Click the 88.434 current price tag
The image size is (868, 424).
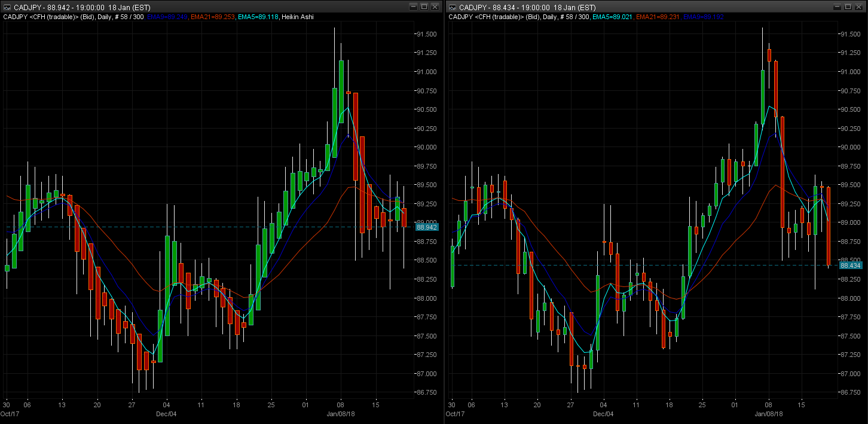(850, 265)
